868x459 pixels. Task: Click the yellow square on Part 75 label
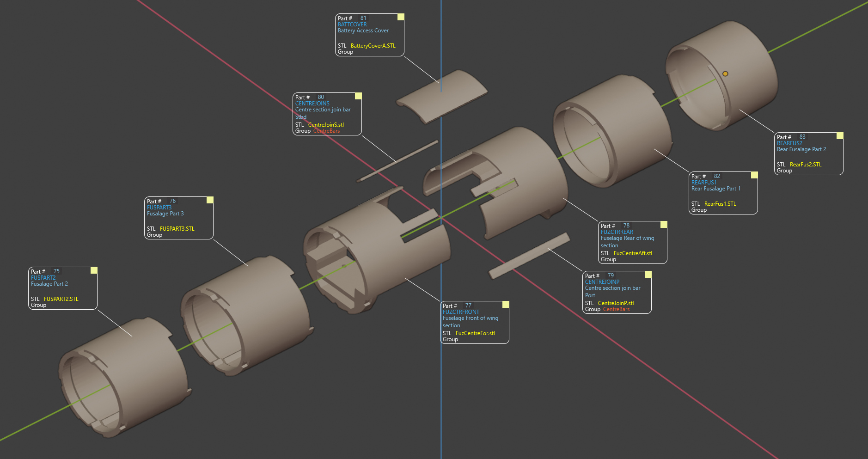point(94,270)
